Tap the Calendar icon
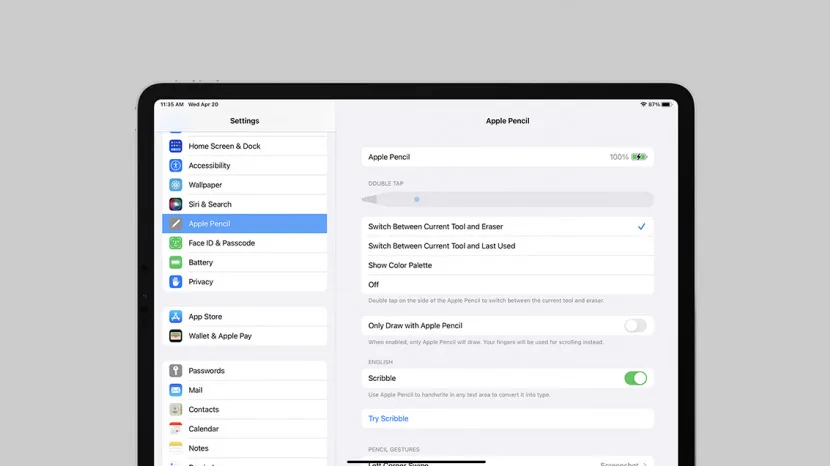 click(x=176, y=429)
